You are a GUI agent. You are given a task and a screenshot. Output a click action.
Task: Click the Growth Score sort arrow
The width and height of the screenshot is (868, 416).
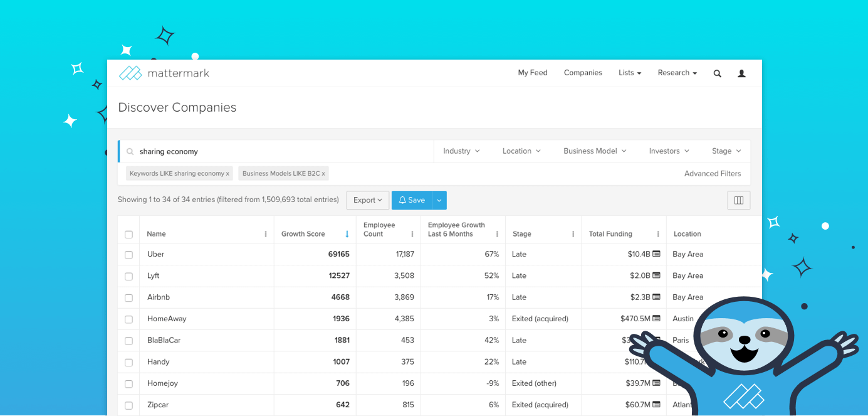(x=347, y=234)
